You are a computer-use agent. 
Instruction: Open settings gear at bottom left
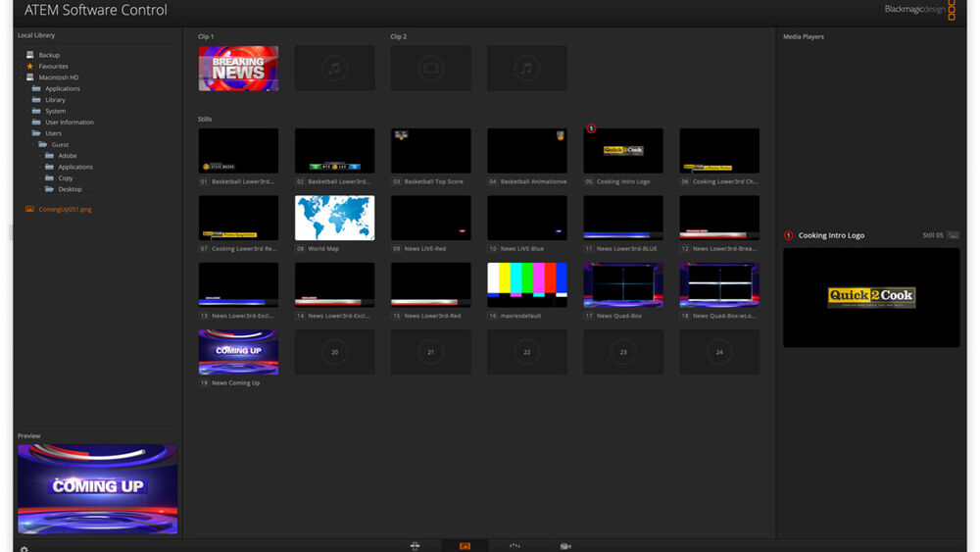tap(24, 549)
